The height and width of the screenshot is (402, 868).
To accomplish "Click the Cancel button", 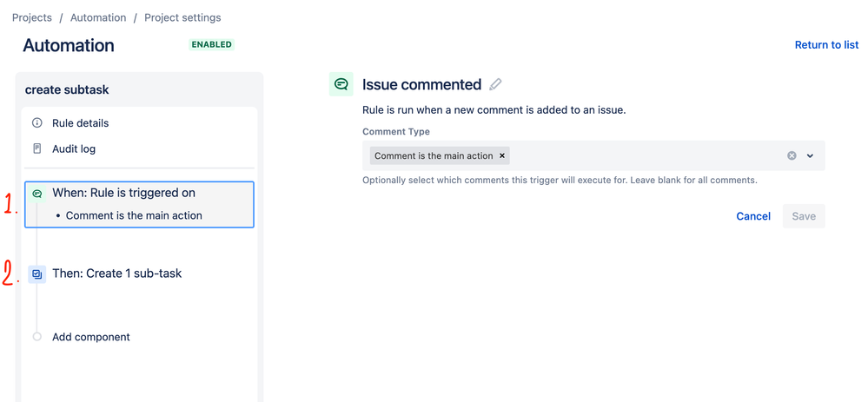I will [753, 216].
